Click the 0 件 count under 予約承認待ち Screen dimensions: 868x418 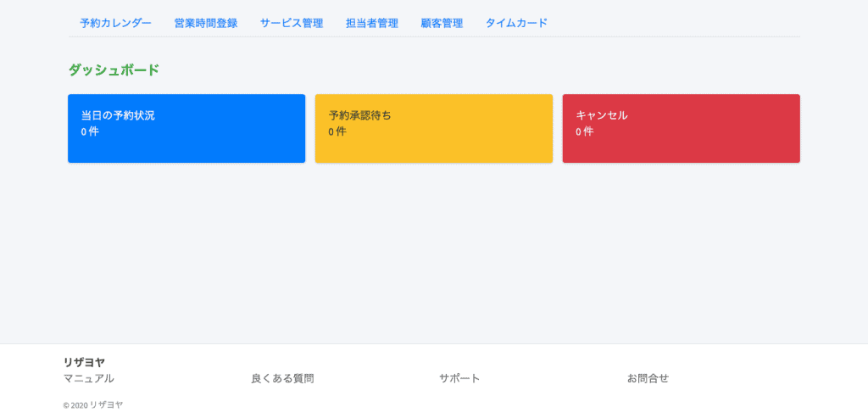coord(337,131)
